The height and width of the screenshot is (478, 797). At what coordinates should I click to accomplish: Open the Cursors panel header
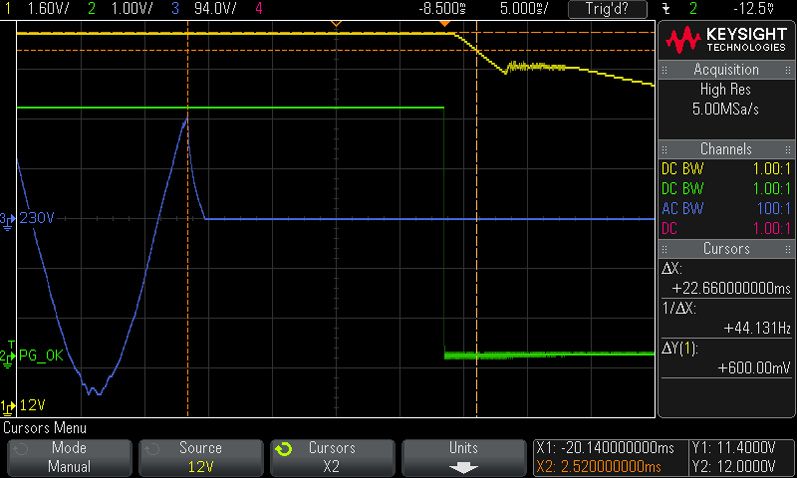726,249
